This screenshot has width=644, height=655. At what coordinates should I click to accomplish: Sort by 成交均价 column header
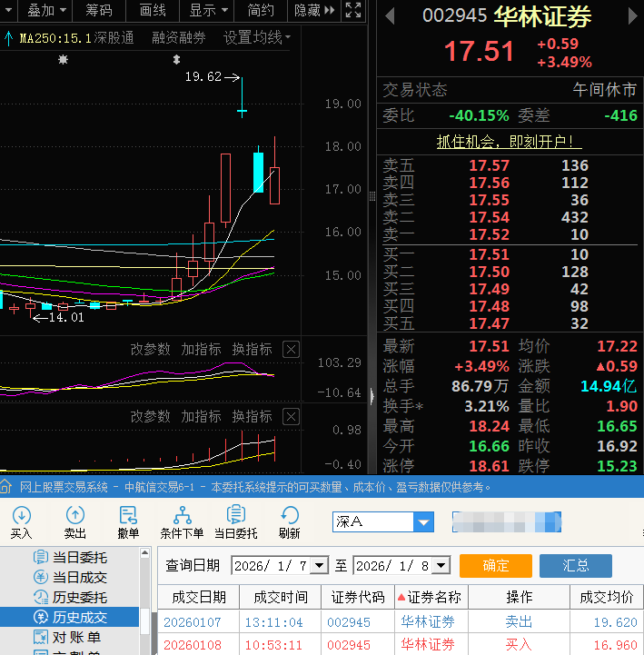(x=607, y=597)
